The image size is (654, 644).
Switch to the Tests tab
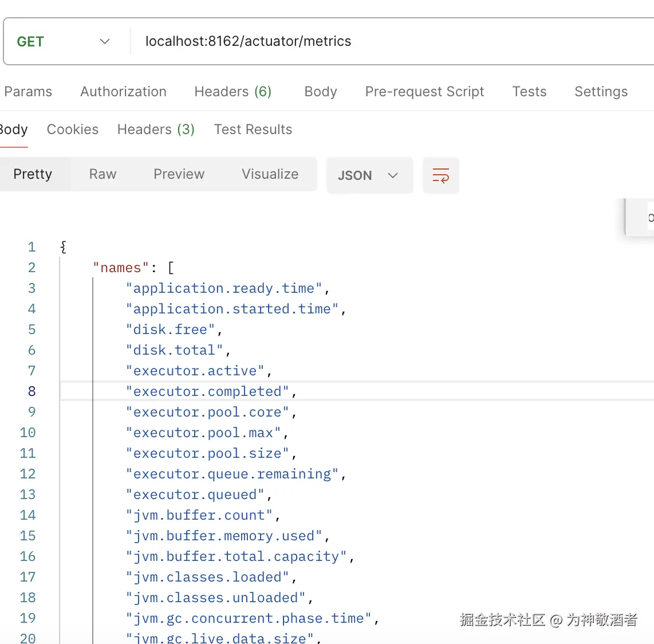coord(529,92)
